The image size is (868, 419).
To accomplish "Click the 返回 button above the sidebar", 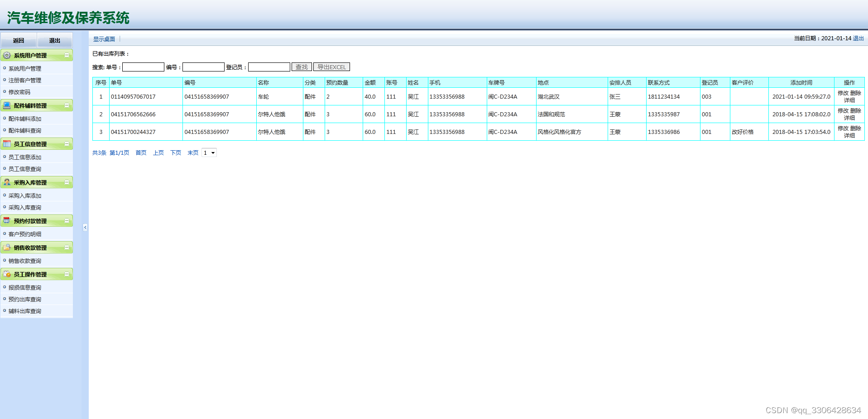I will [19, 40].
